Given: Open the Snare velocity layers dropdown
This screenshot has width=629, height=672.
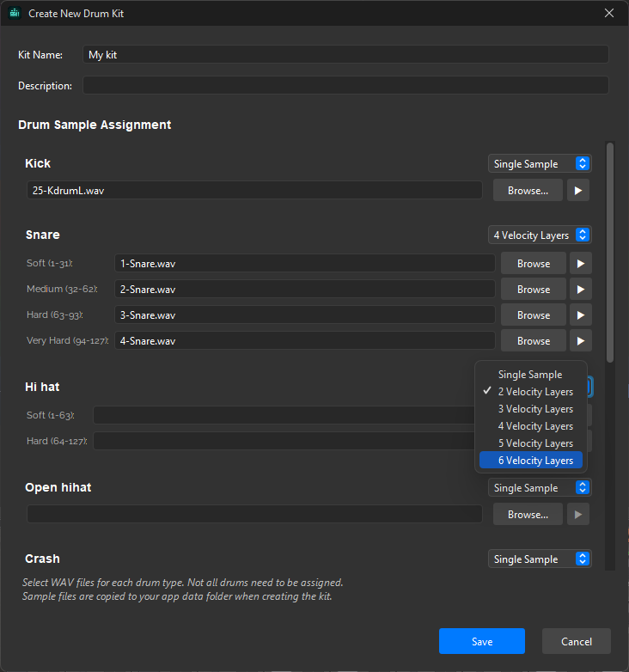Looking at the screenshot, I should (x=540, y=235).
